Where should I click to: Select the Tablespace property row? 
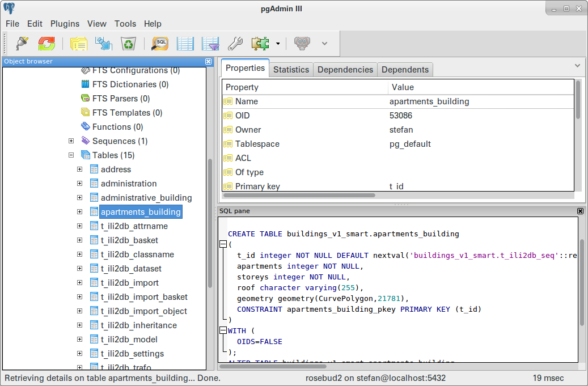(398, 144)
